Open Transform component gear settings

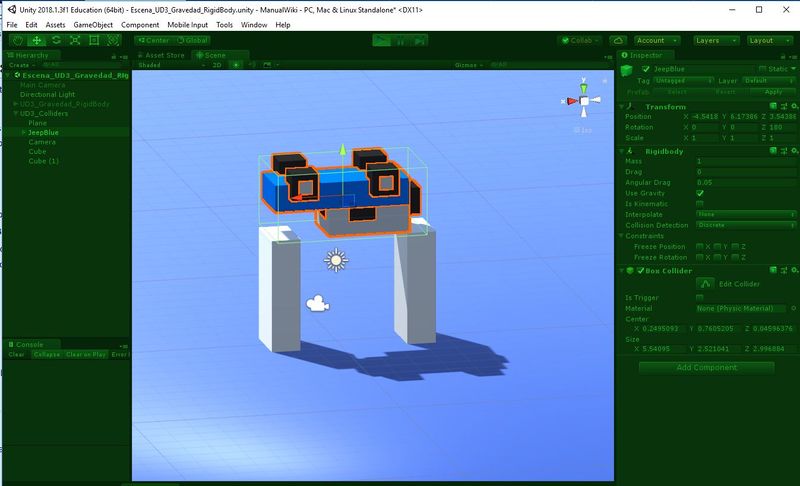(x=794, y=106)
